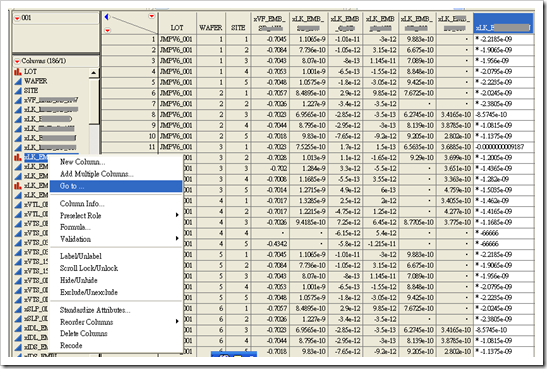Click the cell with value 3.6885e-10
The image size is (547, 369).
(x=455, y=147)
